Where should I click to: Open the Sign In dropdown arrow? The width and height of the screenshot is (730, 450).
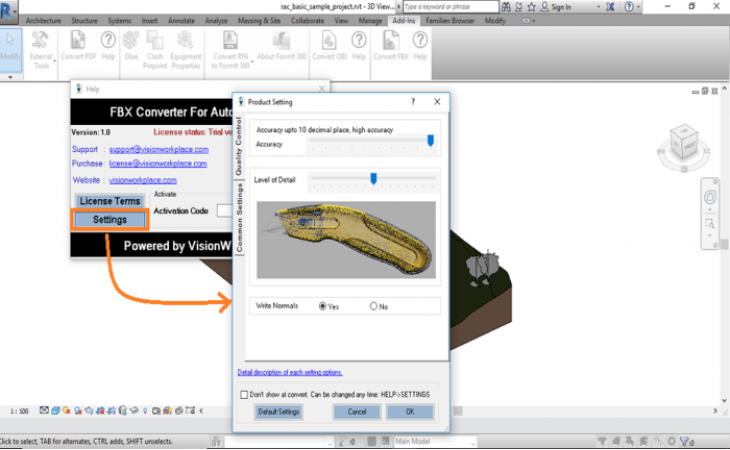tap(599, 7)
